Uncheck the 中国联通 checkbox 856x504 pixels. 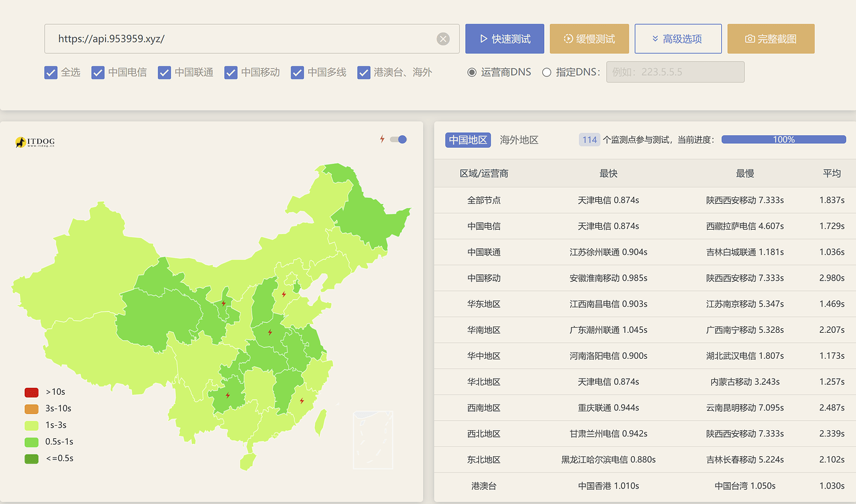click(x=164, y=73)
